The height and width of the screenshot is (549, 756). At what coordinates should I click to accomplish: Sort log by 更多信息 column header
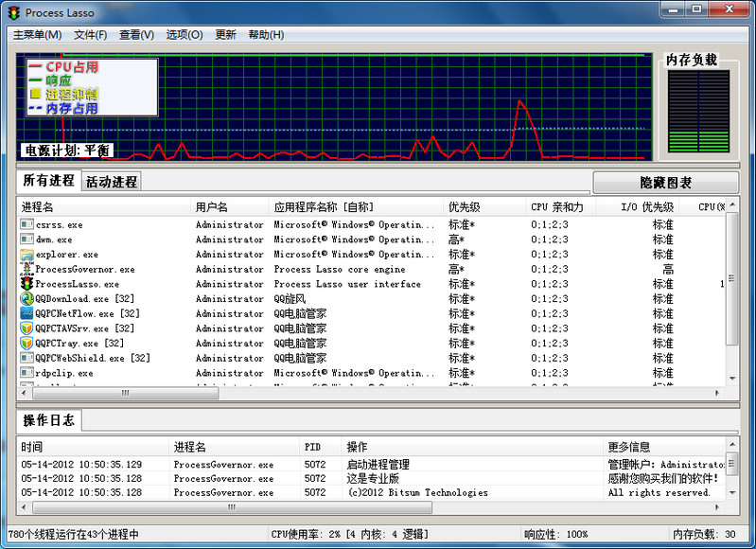(664, 447)
